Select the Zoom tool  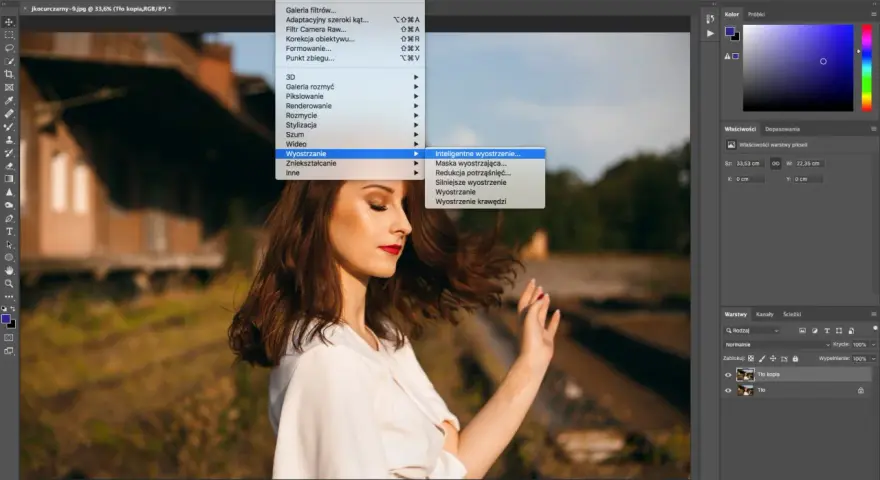click(x=9, y=284)
